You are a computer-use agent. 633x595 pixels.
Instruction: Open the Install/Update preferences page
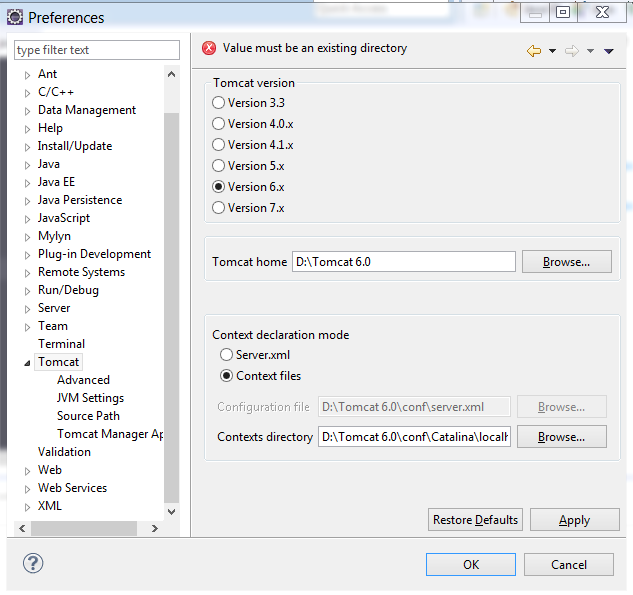point(75,146)
